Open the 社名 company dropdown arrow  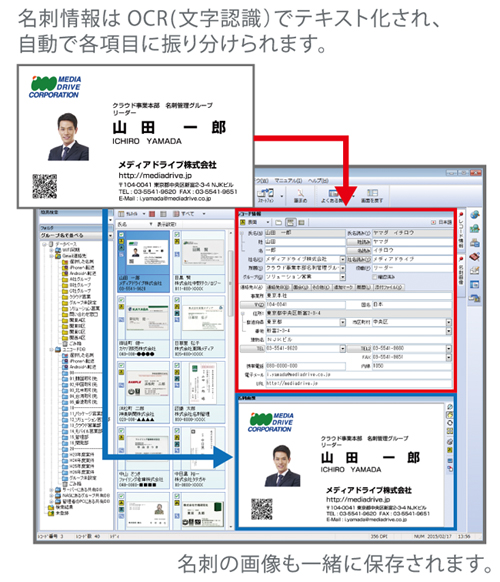pyautogui.click(x=342, y=259)
